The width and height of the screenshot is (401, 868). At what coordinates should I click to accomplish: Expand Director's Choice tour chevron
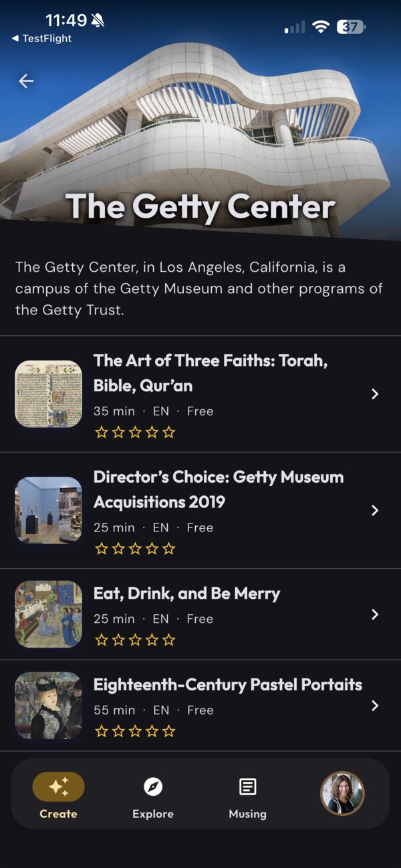coord(375,510)
